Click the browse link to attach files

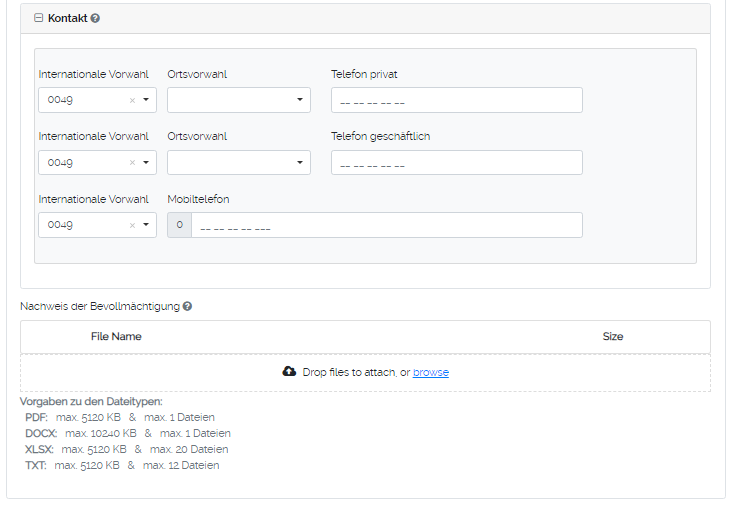click(x=431, y=372)
